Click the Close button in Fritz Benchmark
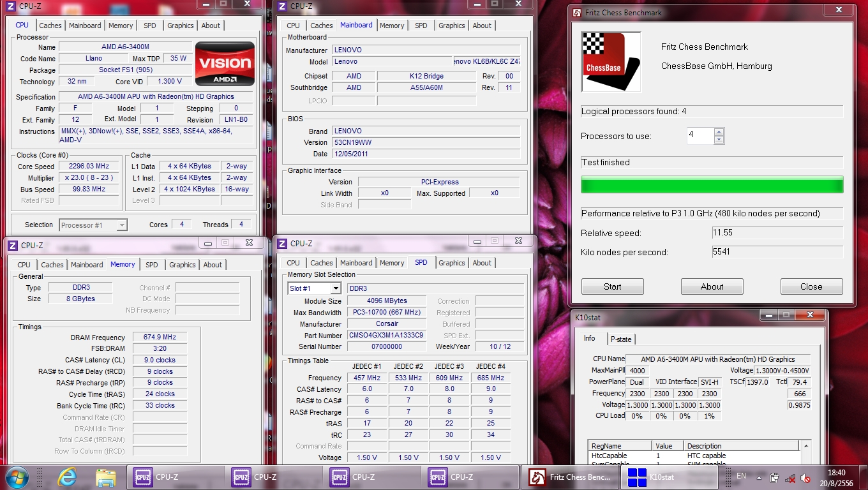The width and height of the screenshot is (868, 490). (x=812, y=286)
